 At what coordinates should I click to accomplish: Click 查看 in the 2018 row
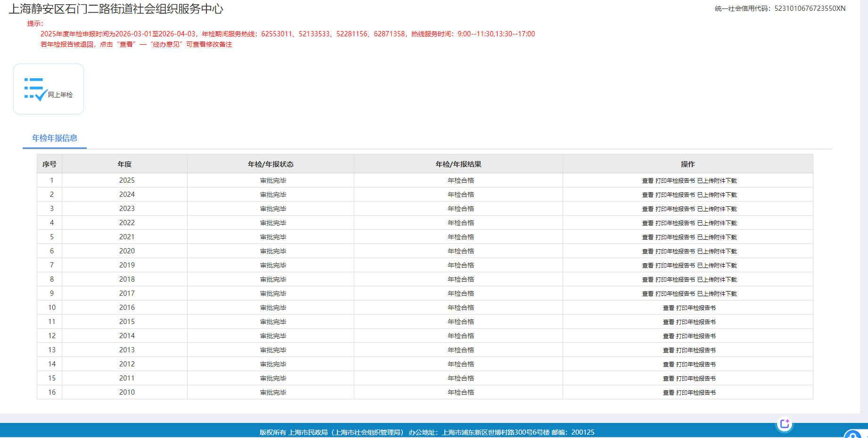[647, 280]
